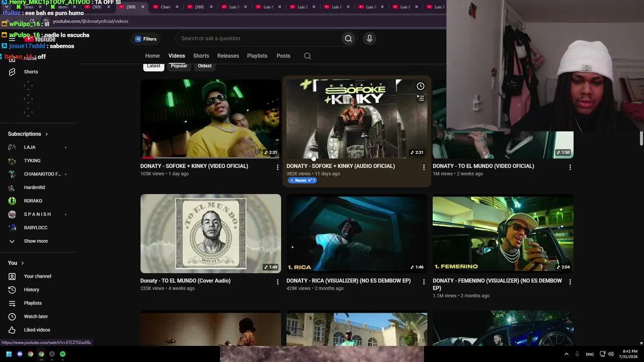This screenshot has width=644, height=362.
Task: Open the volume control in the system tray
Action: click(611, 354)
